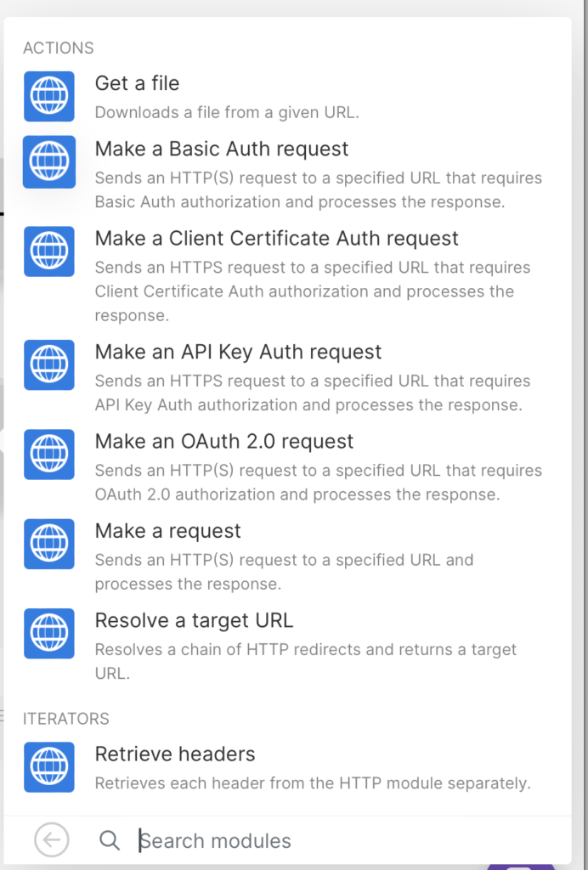Choose 'Make an OAuth 2.0 request' title
588x870 pixels.
(224, 442)
